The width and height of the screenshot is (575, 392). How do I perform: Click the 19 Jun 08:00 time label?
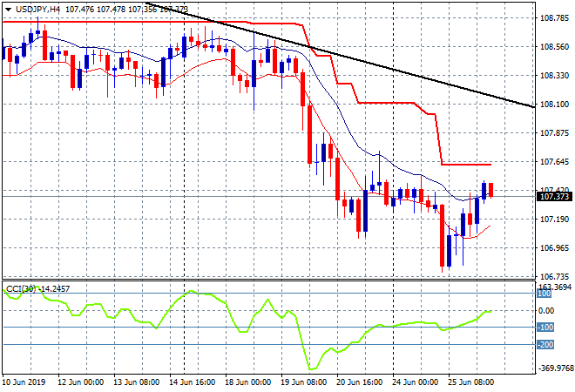pos(304,382)
